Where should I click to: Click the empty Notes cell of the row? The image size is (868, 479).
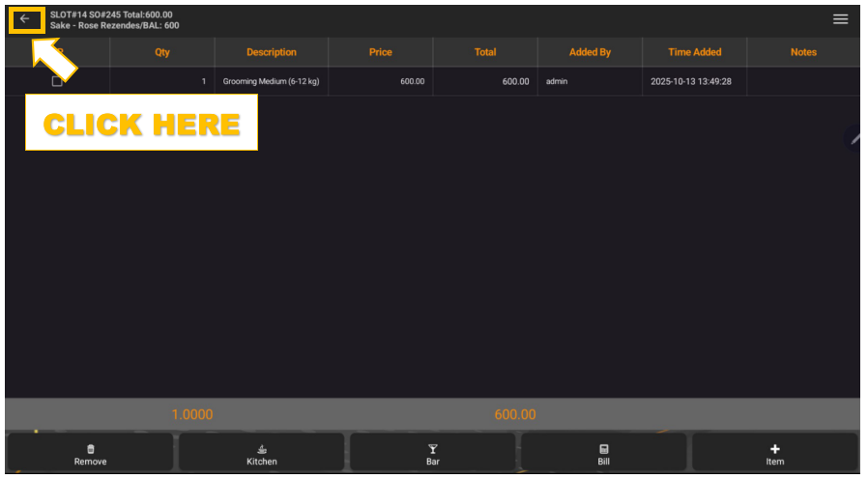click(x=803, y=82)
